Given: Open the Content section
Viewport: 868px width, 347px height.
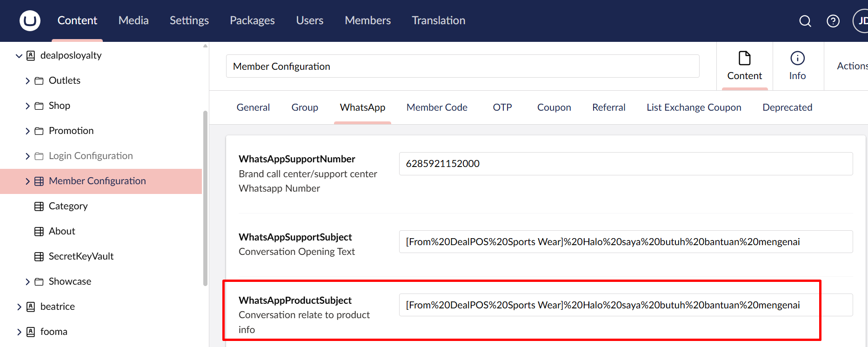Looking at the screenshot, I should coord(77,20).
